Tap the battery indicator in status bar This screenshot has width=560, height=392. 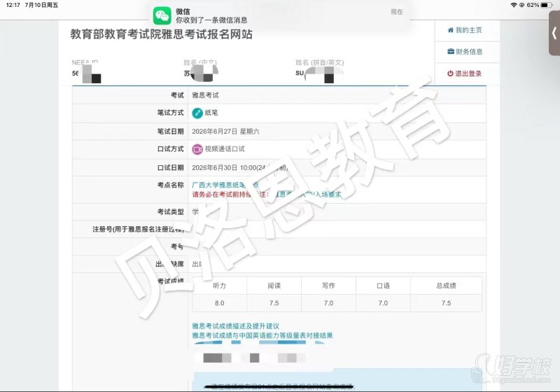coord(547,5)
